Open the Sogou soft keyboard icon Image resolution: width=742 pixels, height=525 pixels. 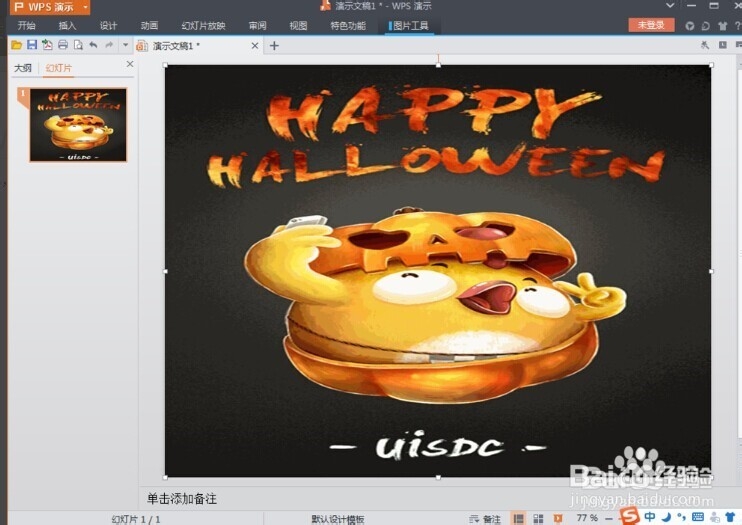[x=698, y=516]
